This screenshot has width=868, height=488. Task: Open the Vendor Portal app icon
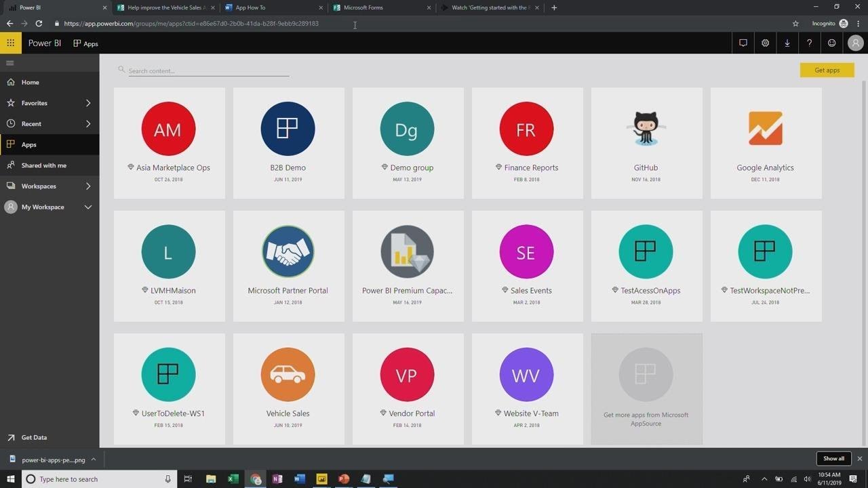407,374
